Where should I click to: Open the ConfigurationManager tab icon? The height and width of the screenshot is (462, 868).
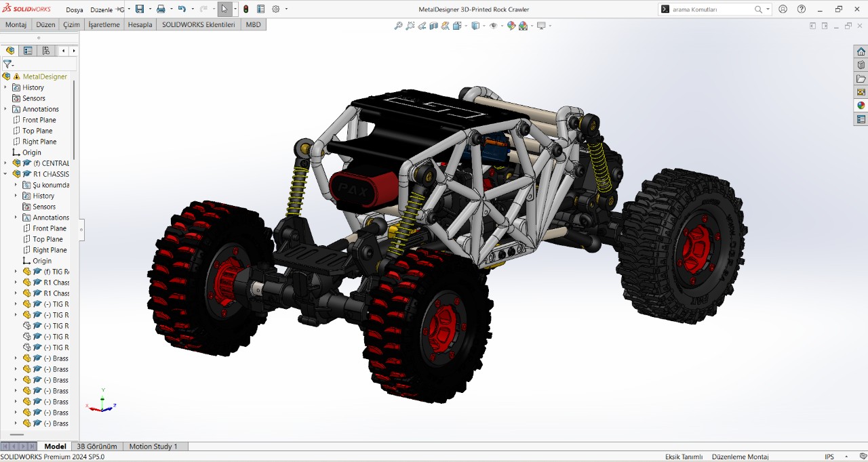pos(46,51)
